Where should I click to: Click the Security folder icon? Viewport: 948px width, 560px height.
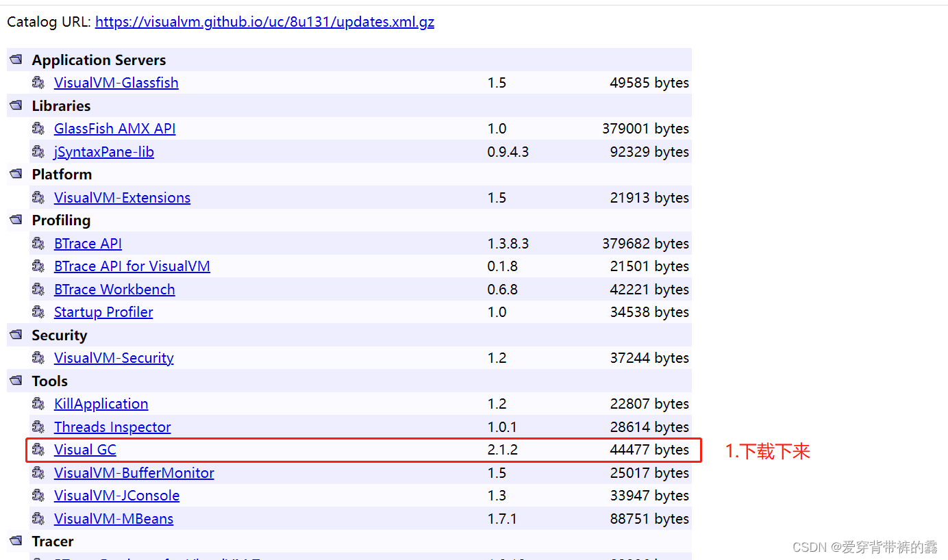click(16, 335)
